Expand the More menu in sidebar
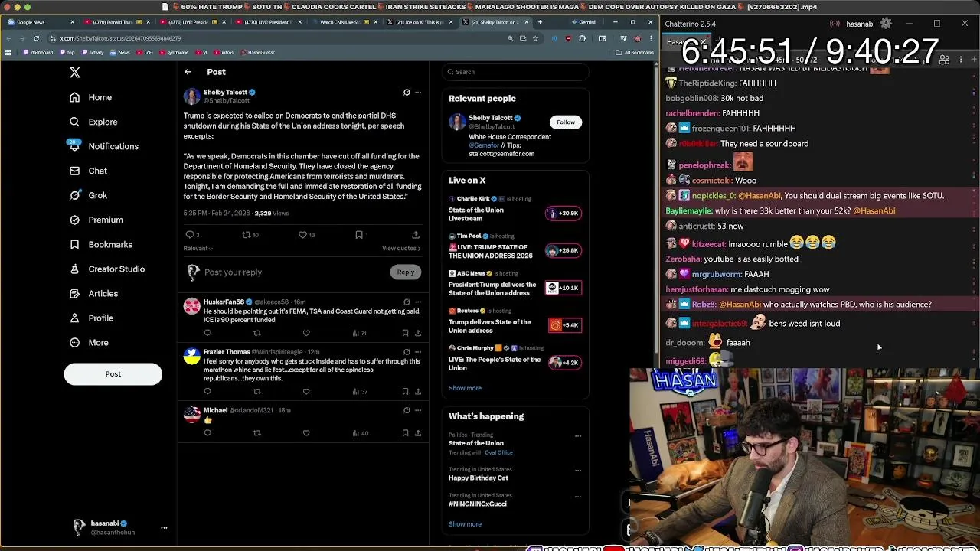980x551 pixels. click(x=89, y=342)
